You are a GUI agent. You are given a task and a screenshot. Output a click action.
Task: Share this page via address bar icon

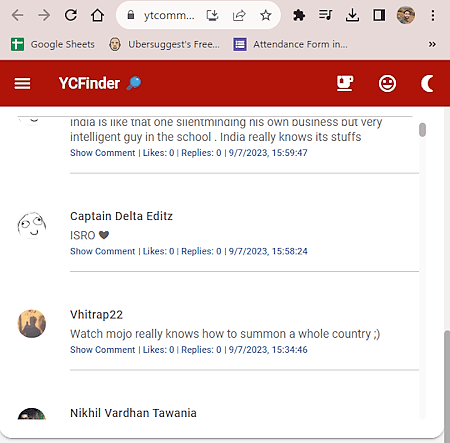[239, 15]
